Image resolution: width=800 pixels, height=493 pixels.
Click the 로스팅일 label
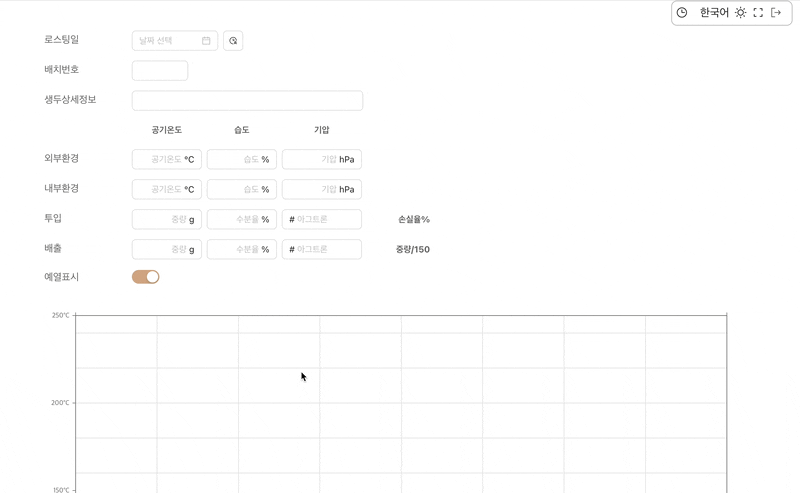[x=61, y=40]
